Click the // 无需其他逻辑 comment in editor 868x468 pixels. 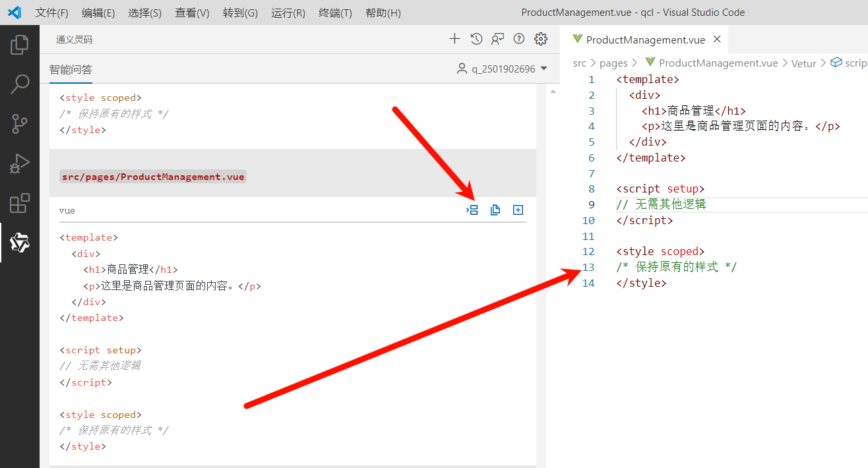(661, 204)
